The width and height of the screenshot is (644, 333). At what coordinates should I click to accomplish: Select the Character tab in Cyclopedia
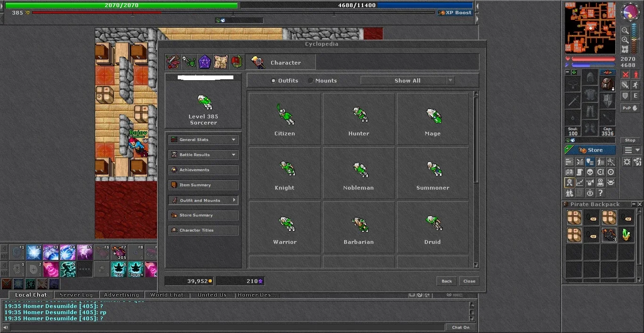(x=281, y=62)
